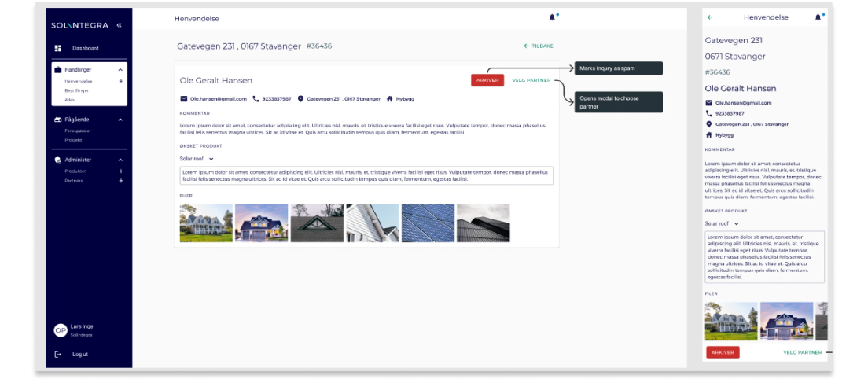Click the plus icon next to Partnere

coord(120,180)
